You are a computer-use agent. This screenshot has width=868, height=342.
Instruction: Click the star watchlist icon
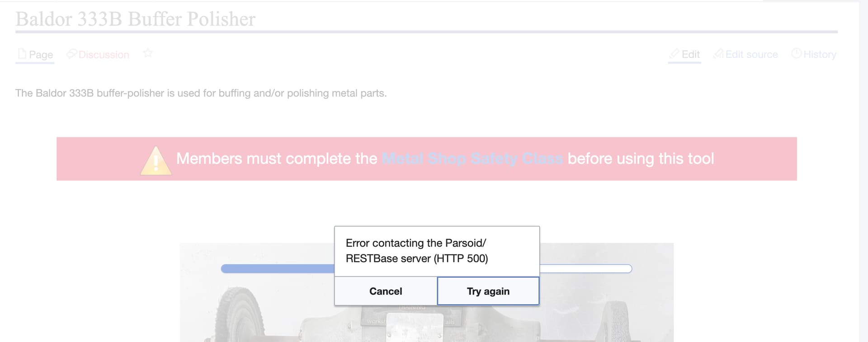tap(148, 53)
